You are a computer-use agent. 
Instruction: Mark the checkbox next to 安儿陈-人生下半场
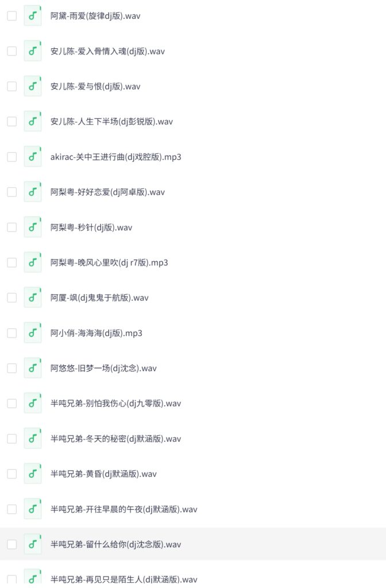click(11, 122)
